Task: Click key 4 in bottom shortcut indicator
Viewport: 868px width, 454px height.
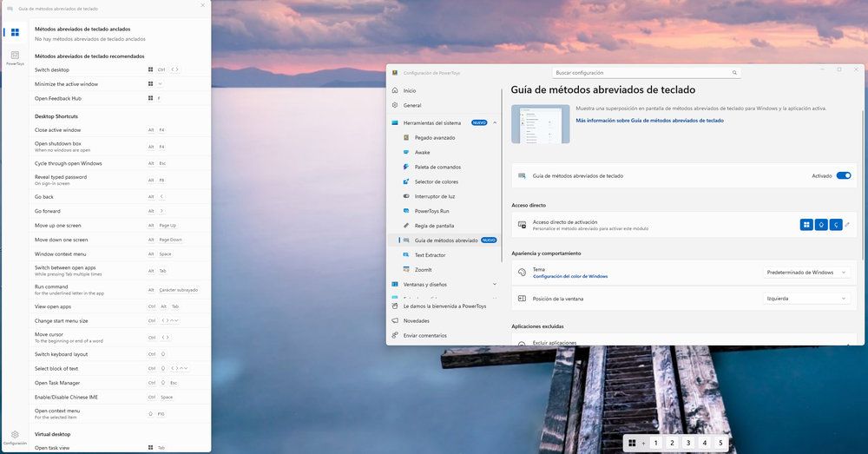Action: [x=704, y=443]
